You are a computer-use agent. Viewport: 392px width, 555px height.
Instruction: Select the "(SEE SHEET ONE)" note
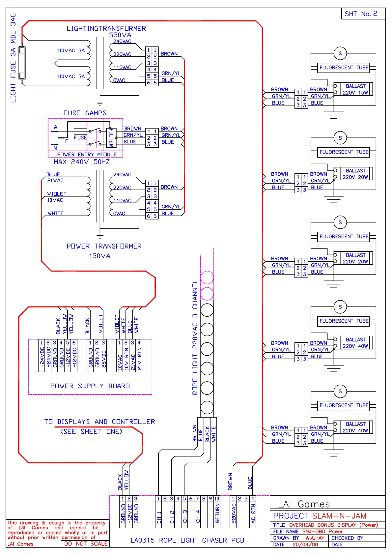coord(91,432)
